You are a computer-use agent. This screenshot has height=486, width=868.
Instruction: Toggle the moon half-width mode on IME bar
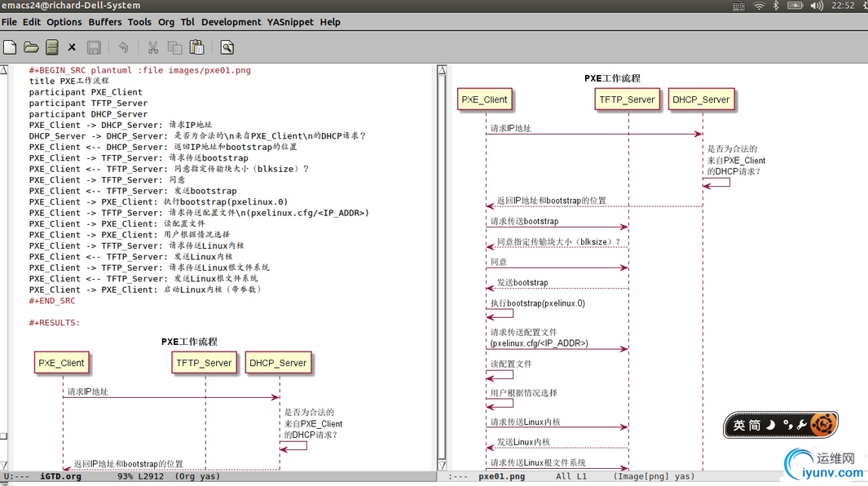(x=771, y=425)
